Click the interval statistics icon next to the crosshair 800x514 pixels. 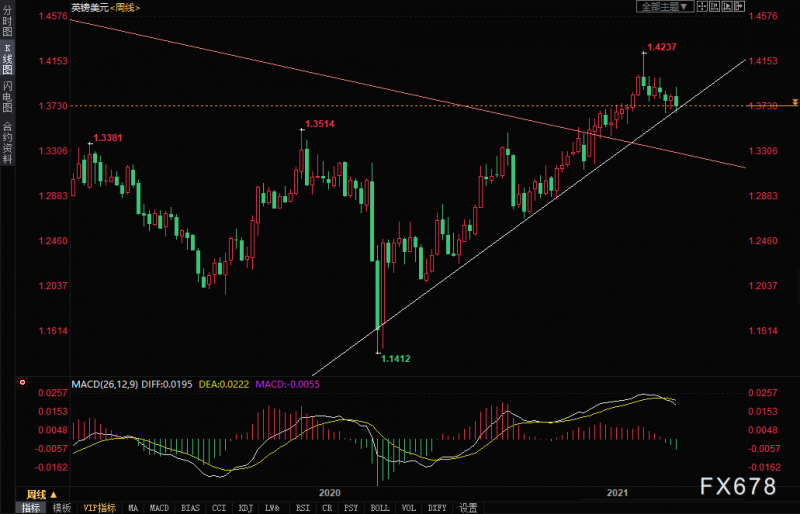click(715, 6)
